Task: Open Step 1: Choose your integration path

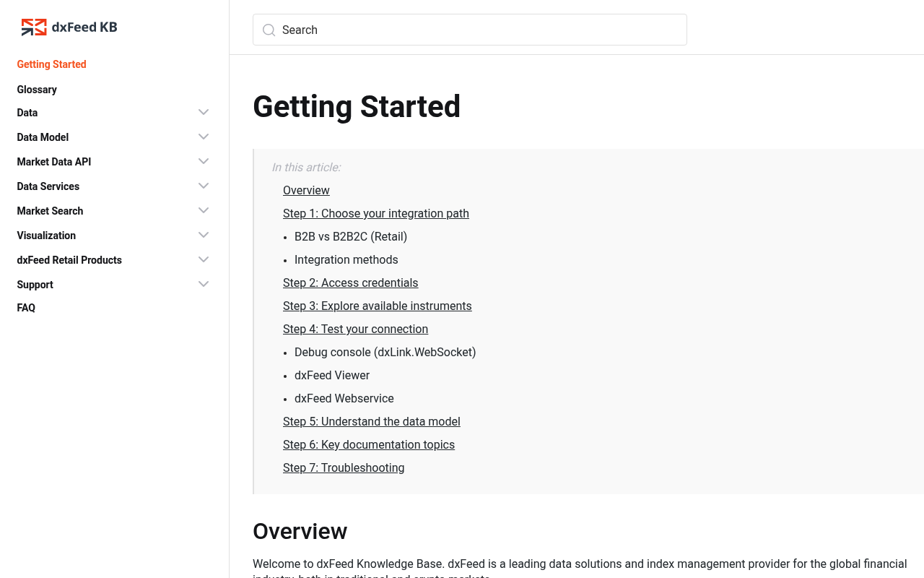Action: click(x=376, y=213)
